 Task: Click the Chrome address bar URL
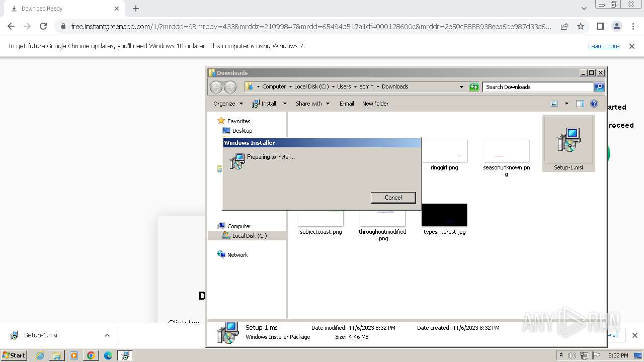pos(311,26)
